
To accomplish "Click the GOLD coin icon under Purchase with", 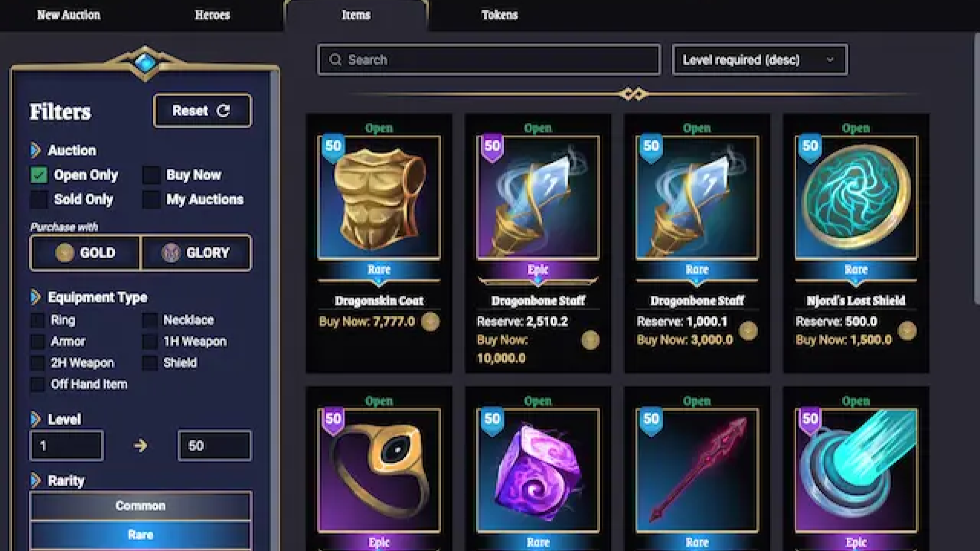I will 65,253.
